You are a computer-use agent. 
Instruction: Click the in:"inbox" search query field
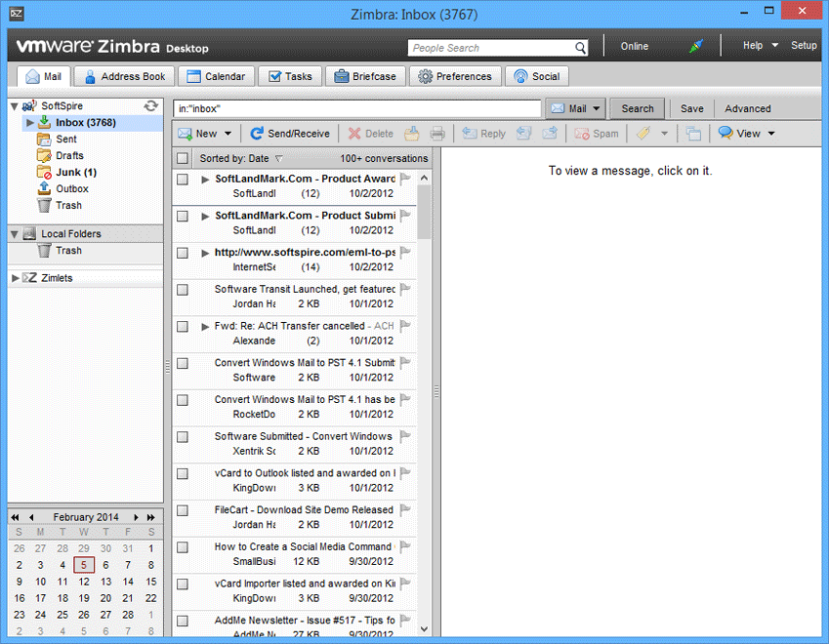(x=356, y=108)
